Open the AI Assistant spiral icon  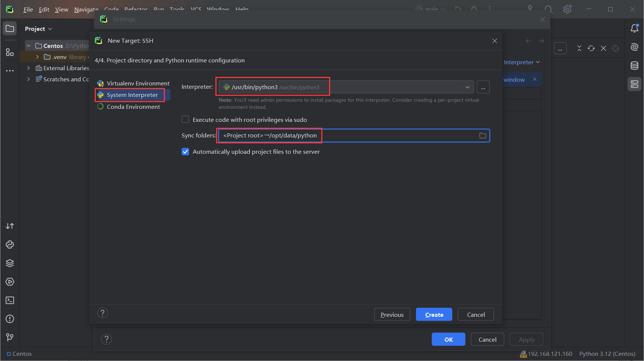pos(634,47)
